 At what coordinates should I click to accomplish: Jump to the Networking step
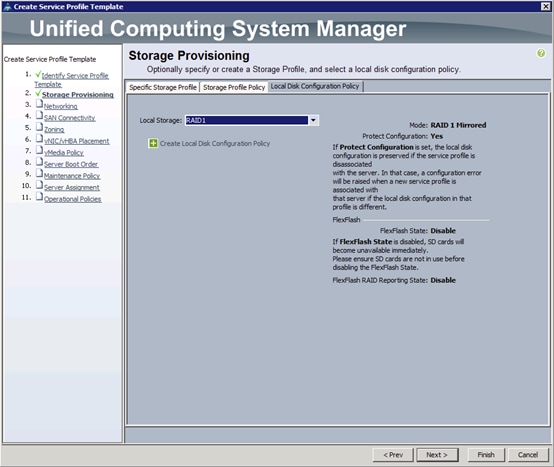point(61,106)
